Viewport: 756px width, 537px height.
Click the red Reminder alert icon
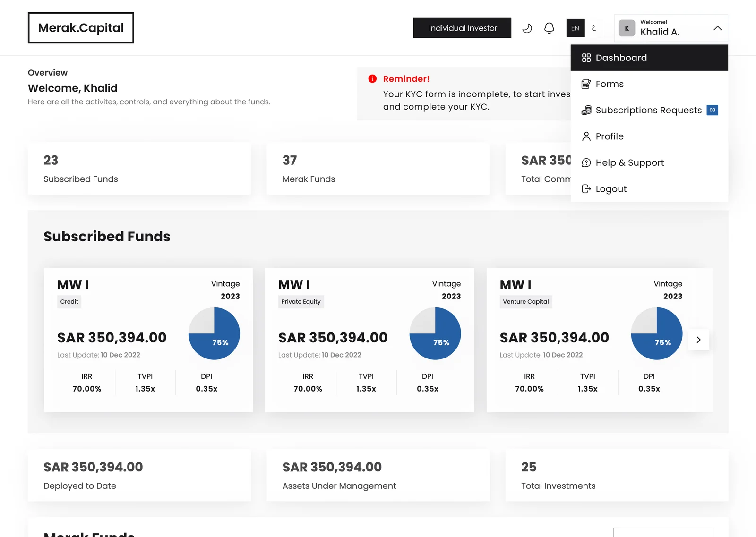point(372,79)
